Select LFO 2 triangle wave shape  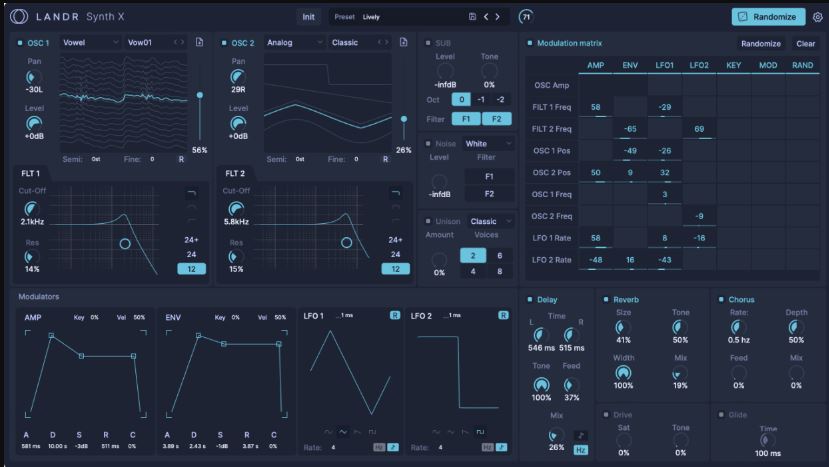(450, 432)
